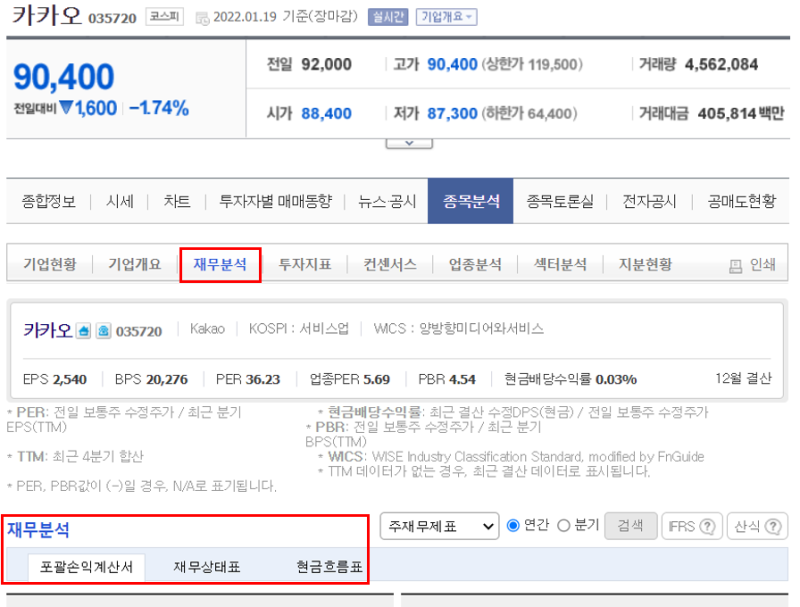Switch to the 섹터분석 sub-tab
The image size is (800, 607).
tap(560, 264)
